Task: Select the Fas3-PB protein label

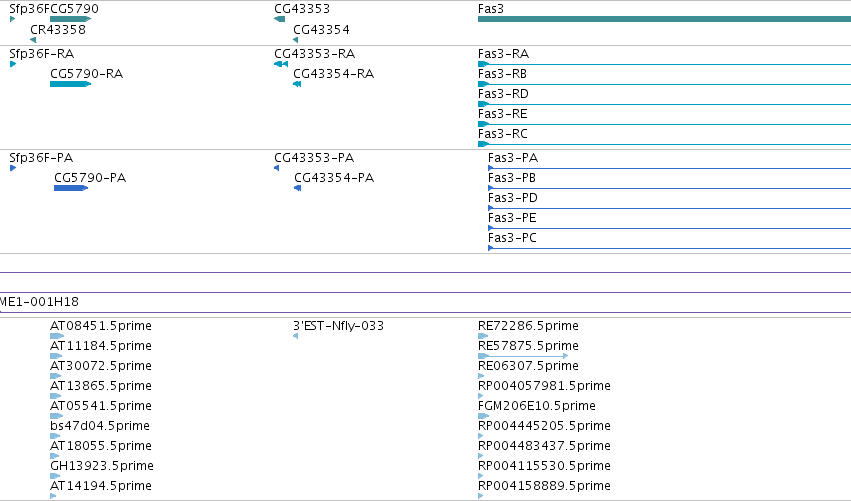Action: [x=512, y=178]
